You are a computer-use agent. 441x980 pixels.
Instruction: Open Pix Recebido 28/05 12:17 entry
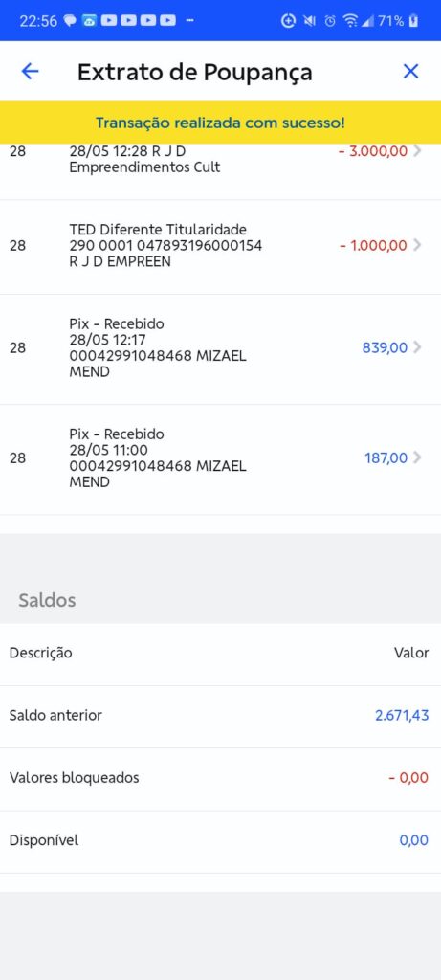[x=220, y=348]
